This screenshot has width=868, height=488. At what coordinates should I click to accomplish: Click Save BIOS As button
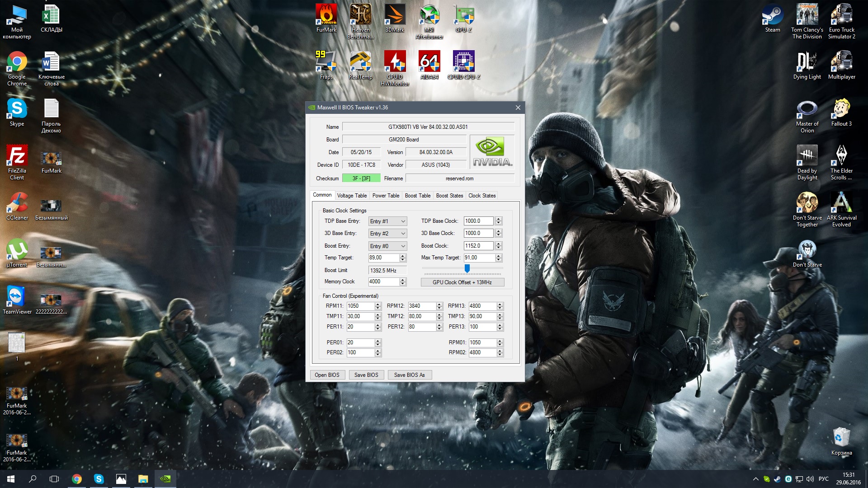coord(409,375)
